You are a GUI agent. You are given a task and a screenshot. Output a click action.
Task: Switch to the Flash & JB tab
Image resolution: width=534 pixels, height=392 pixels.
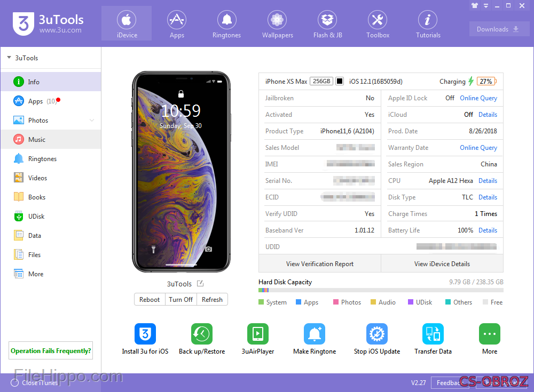327,24
